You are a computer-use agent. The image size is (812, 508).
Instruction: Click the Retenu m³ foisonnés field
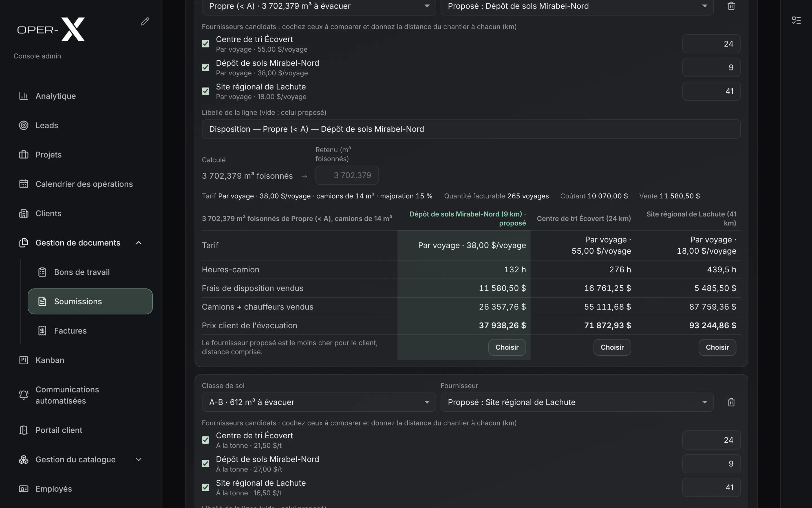(347, 175)
